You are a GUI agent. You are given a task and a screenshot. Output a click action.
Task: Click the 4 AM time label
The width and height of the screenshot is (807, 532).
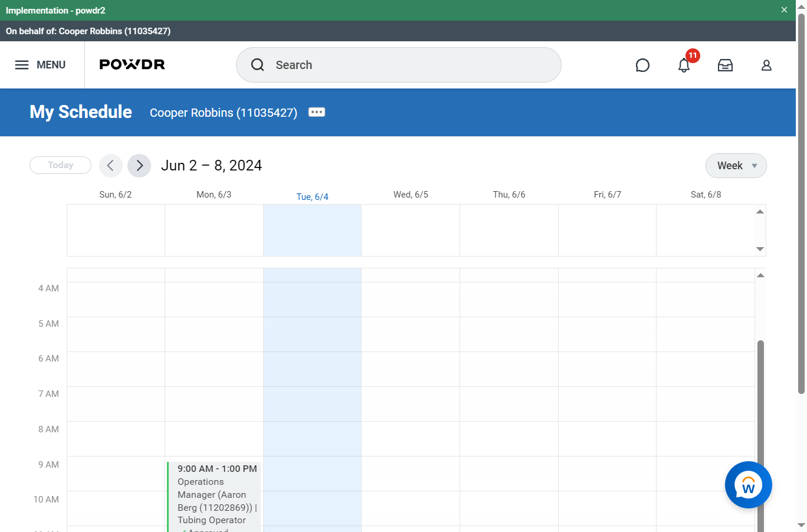coord(48,288)
